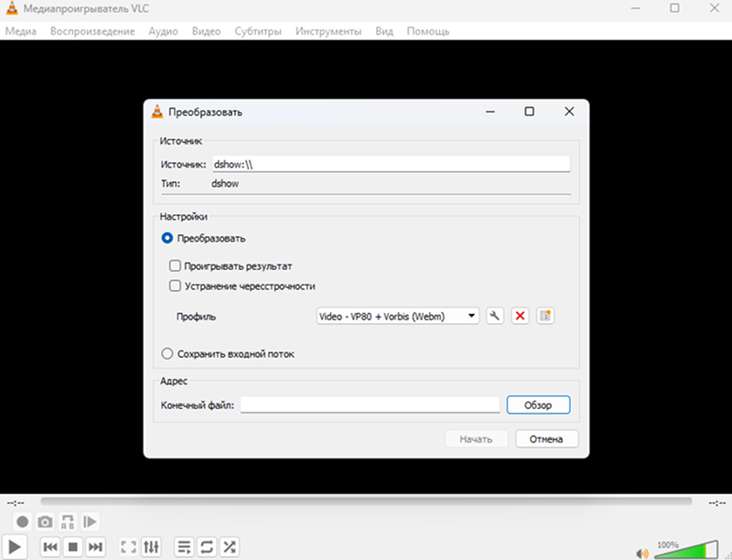Click the playback seek bar
Viewport: 732px width, 560px height.
(x=366, y=501)
